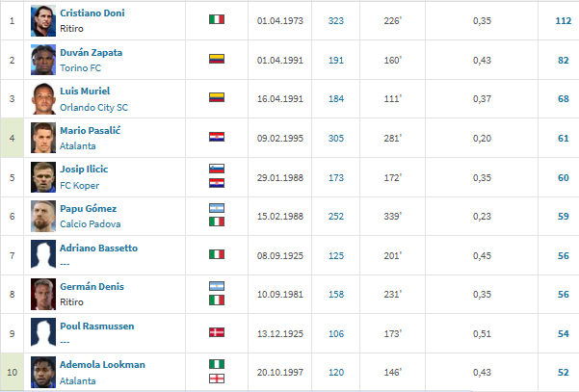Click the Slovenia flag in Josip Ilicic's row

click(217, 170)
